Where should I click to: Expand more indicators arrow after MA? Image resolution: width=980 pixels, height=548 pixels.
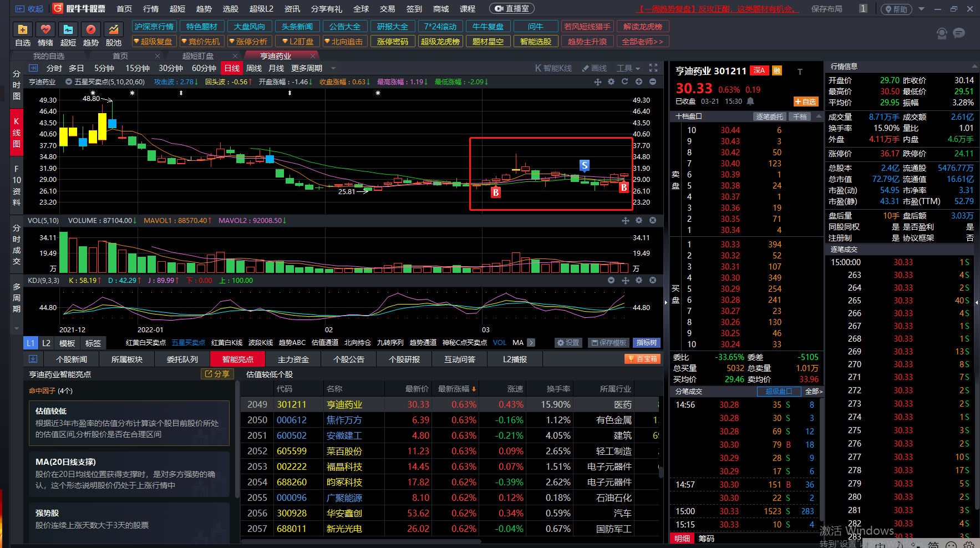pyautogui.click(x=531, y=343)
